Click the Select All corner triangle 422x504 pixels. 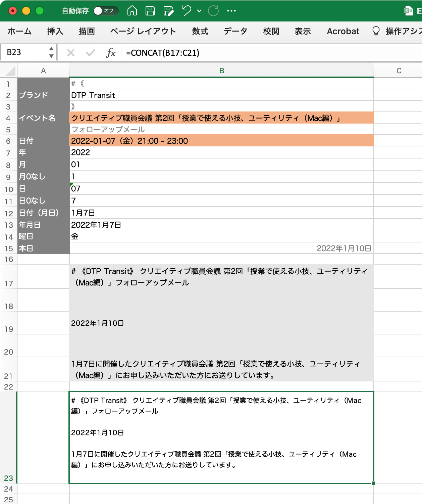point(10,71)
